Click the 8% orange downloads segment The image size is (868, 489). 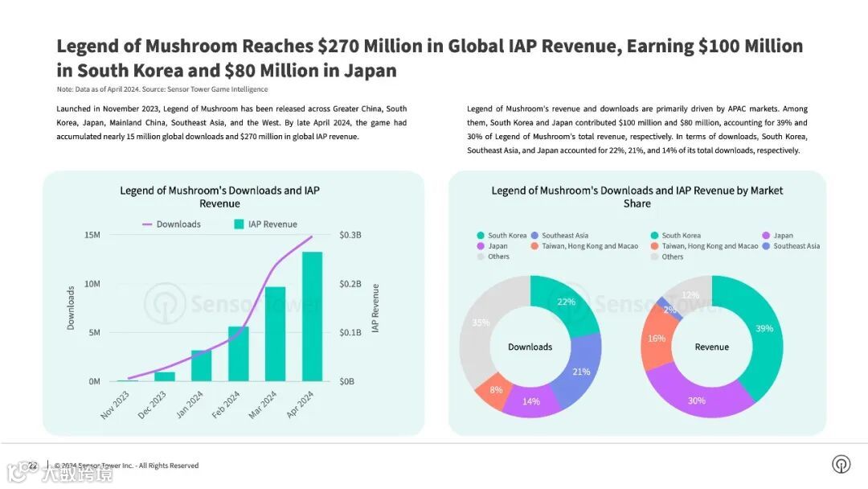click(x=495, y=390)
